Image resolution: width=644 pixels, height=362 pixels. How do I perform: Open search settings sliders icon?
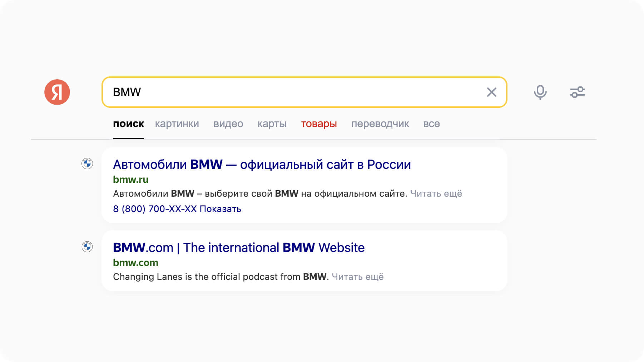coord(578,92)
